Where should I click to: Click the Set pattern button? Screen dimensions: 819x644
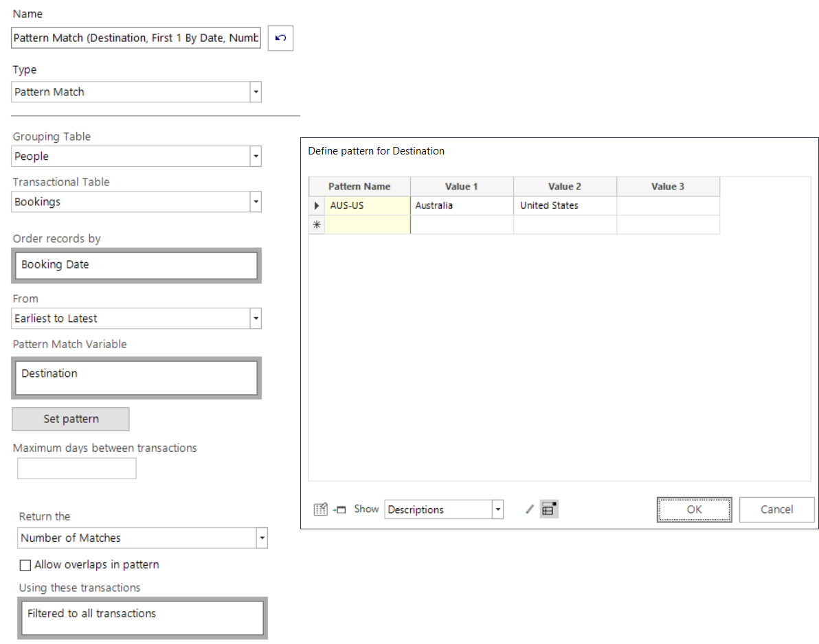point(71,419)
